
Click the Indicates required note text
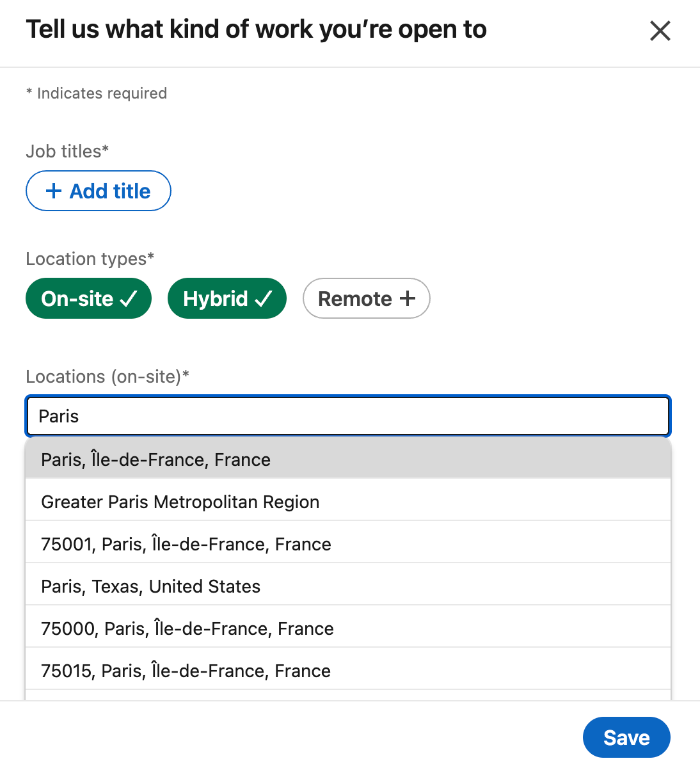click(96, 93)
